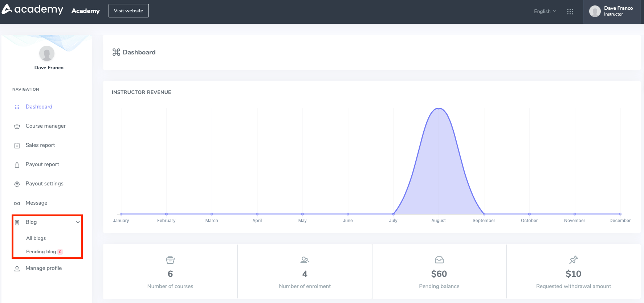Click the August peak revenue chart point
This screenshot has height=303, width=644.
(x=439, y=108)
